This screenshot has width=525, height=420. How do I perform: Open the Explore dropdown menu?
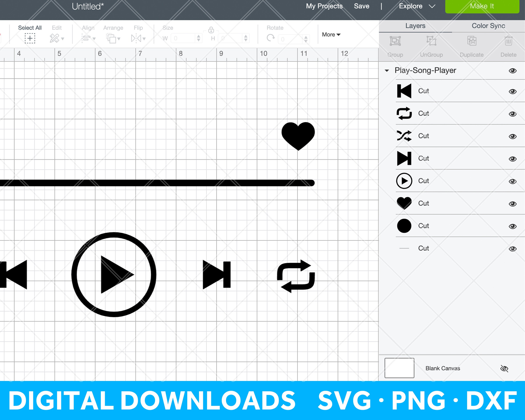coord(416,6)
